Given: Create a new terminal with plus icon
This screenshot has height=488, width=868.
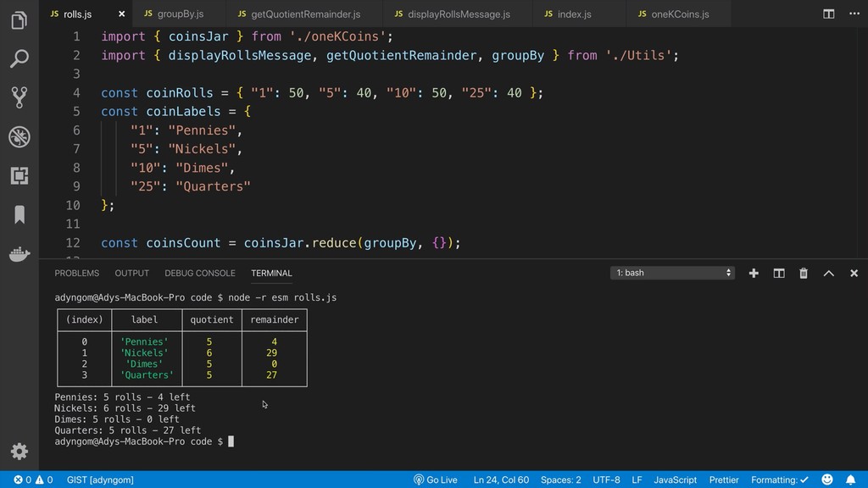Looking at the screenshot, I should pos(754,274).
